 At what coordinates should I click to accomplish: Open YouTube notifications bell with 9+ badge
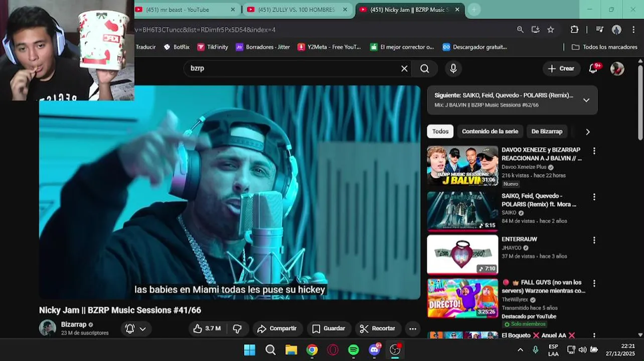click(594, 69)
